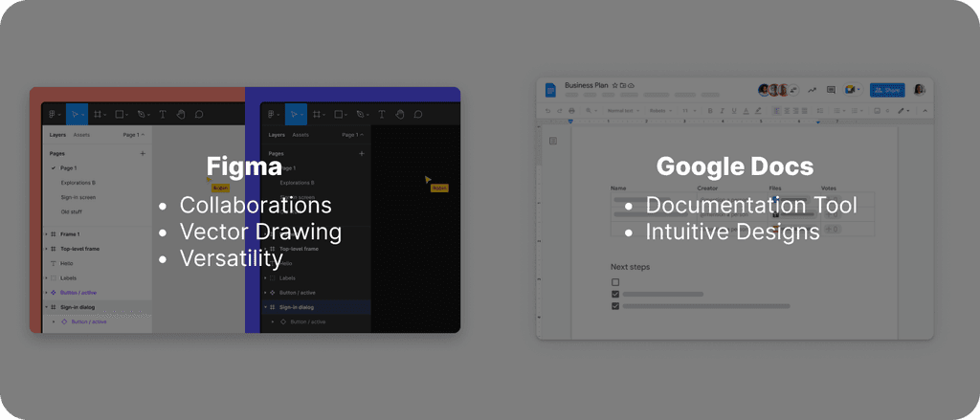Image resolution: width=980 pixels, height=420 pixels.
Task: Select the Text tool in light Figma window
Action: pos(163,115)
